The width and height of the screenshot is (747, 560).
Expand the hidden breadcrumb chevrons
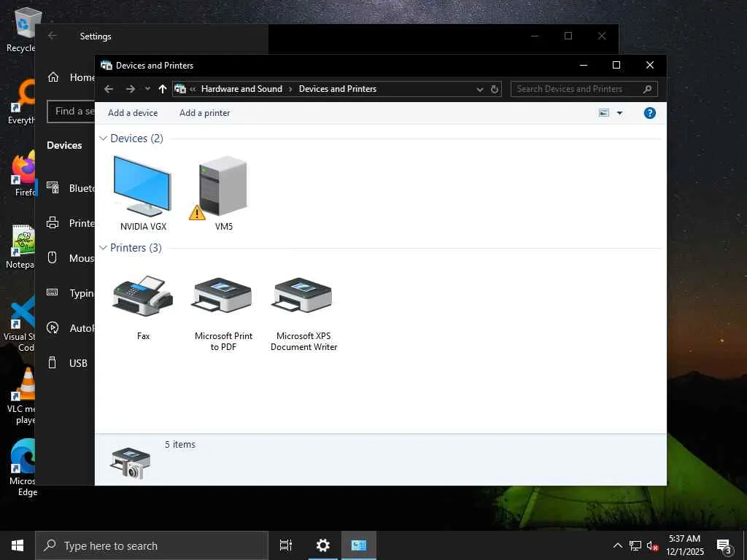coord(193,89)
